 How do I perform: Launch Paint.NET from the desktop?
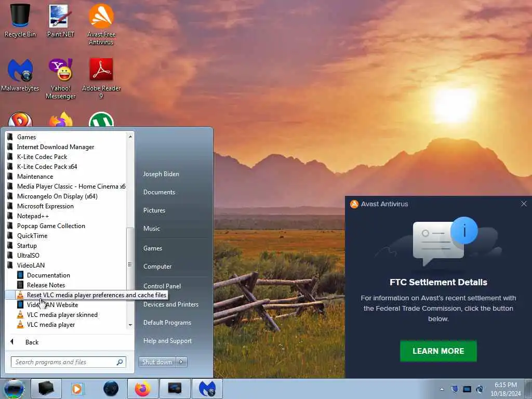pyautogui.click(x=60, y=20)
